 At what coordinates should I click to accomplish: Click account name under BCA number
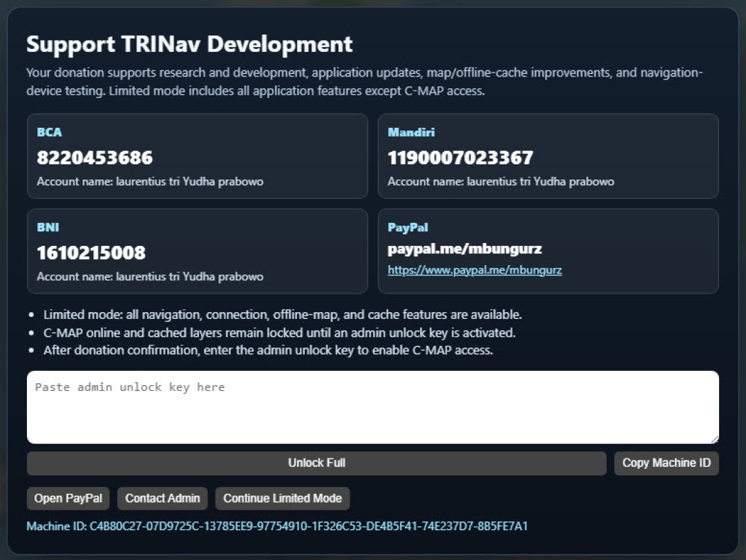pos(150,182)
